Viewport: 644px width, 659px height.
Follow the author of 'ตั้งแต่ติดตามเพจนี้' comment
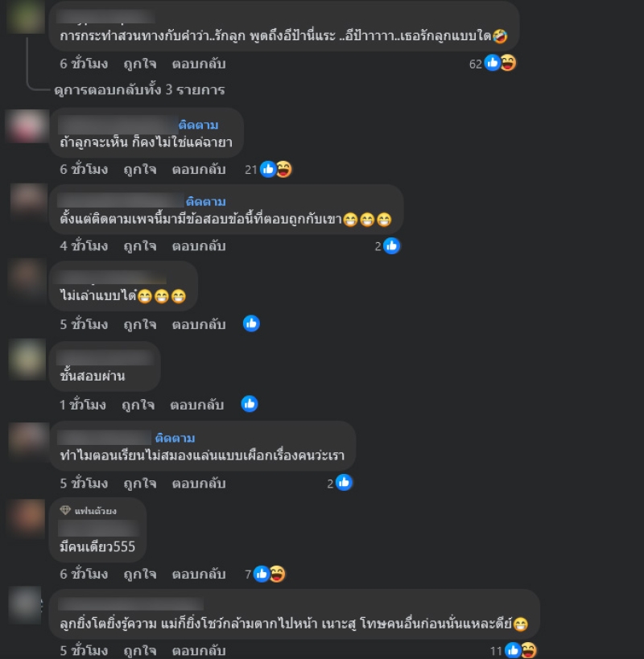click(x=206, y=202)
